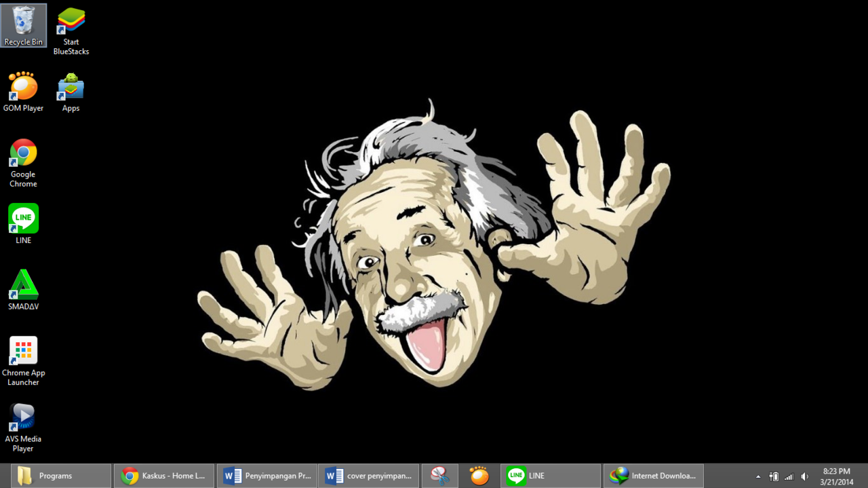Viewport: 868px width, 488px height.
Task: Open the clock showing 8:23 PM
Action: pos(836,476)
